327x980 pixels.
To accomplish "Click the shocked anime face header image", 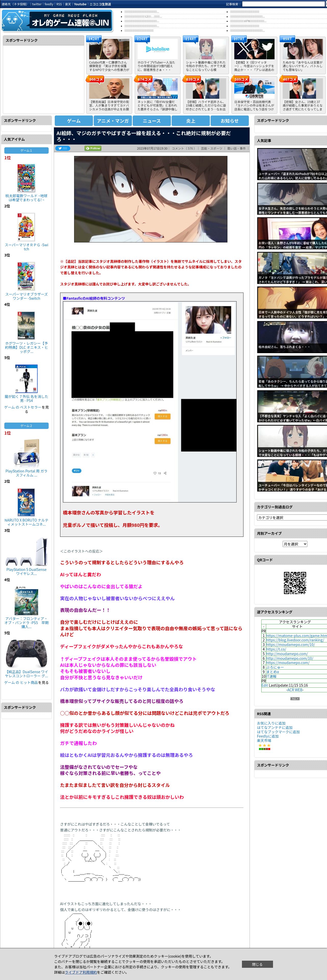I will click(x=151, y=199).
